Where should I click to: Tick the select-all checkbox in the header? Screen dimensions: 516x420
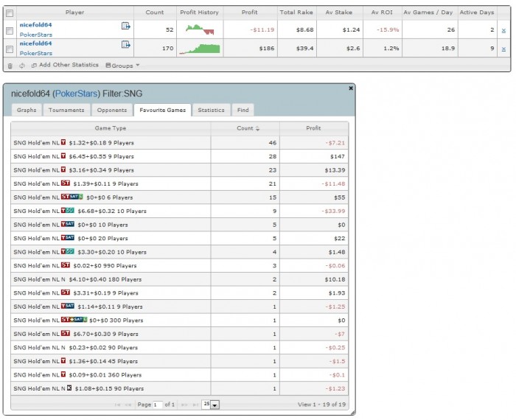click(x=10, y=13)
